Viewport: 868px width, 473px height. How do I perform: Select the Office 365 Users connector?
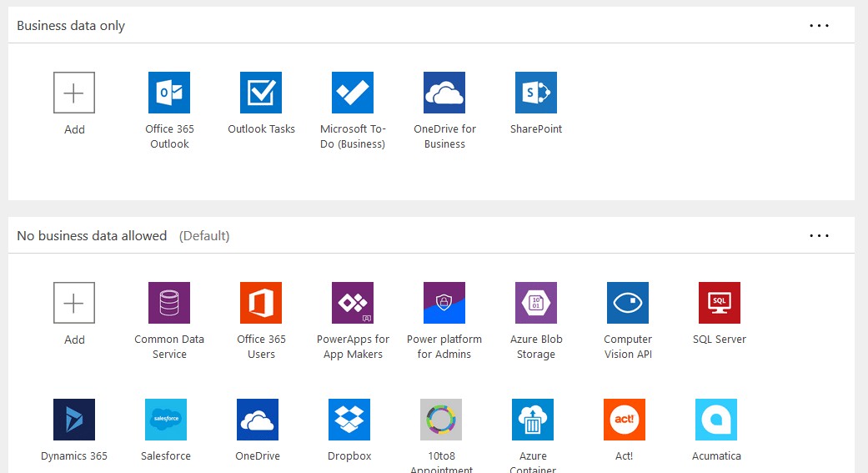(261, 303)
